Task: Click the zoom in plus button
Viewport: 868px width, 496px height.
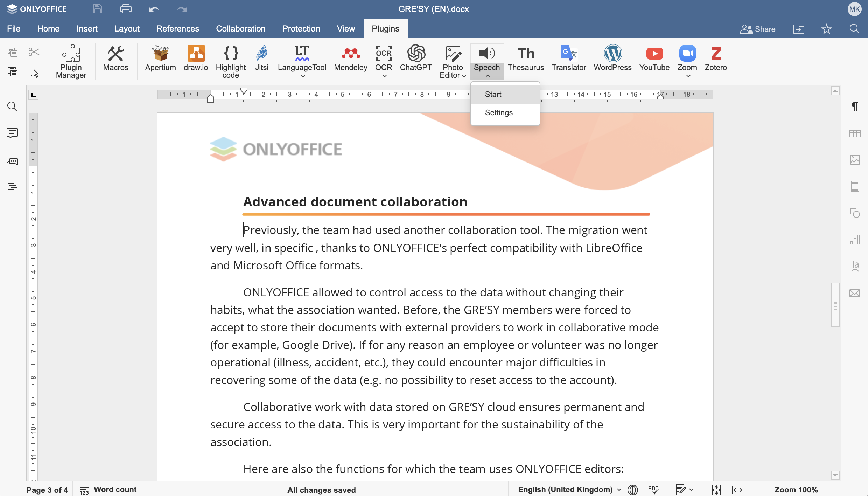Action: tap(834, 490)
